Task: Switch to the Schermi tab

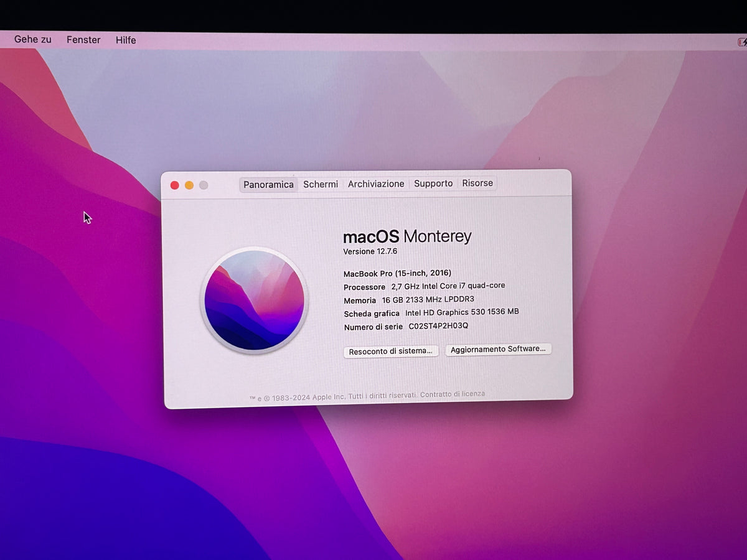Action: pos(321,184)
